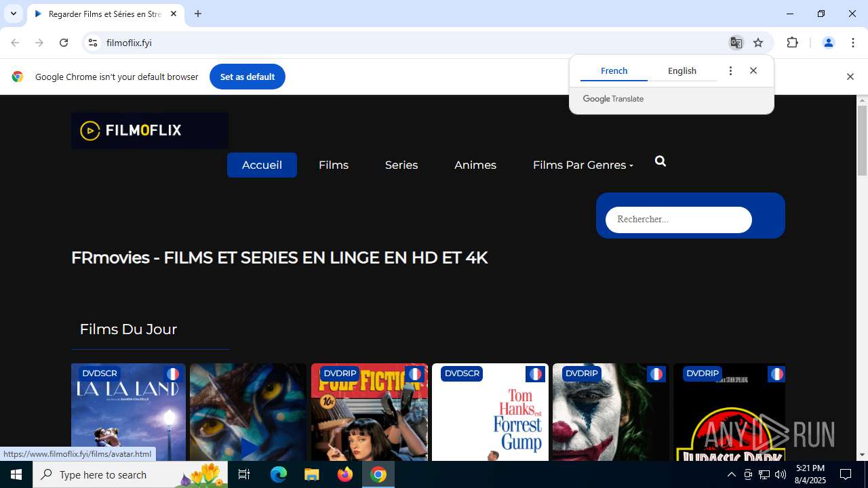This screenshot has height=488, width=868.
Task: Go to the Accueil page
Action: [262, 165]
